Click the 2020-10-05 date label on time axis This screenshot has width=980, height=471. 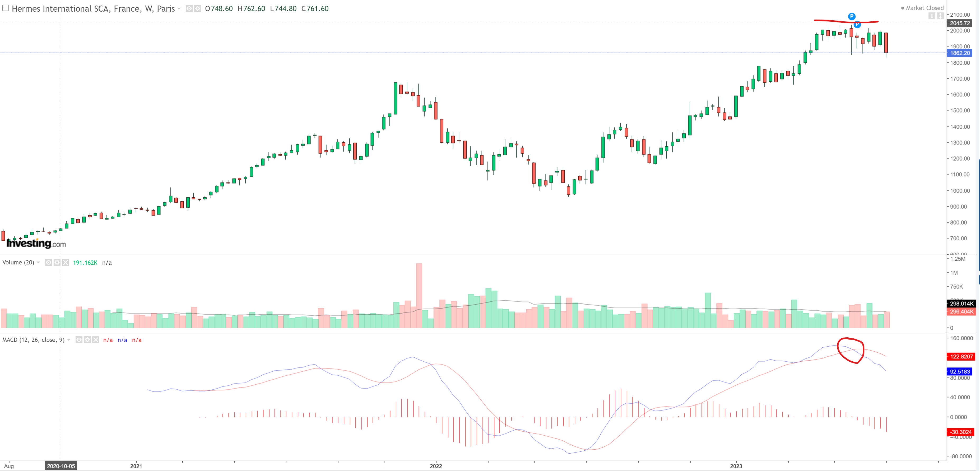coord(61,466)
